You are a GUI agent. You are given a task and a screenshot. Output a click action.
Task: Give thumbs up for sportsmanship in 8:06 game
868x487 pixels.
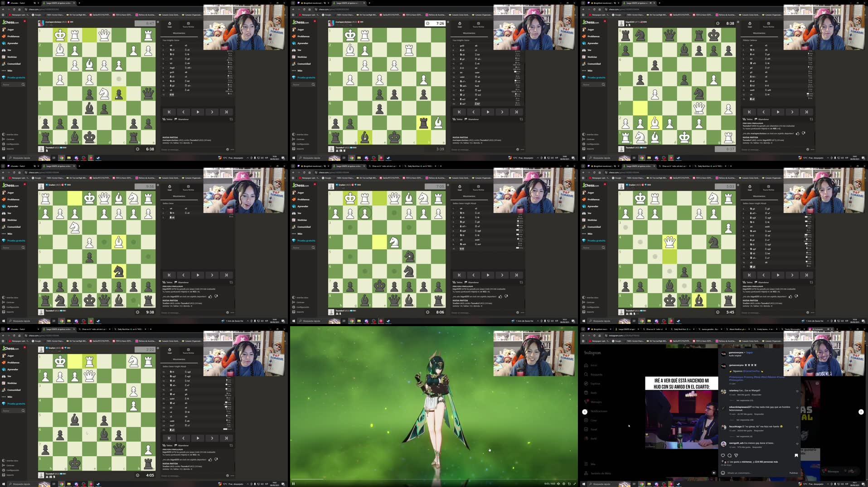[500, 297]
